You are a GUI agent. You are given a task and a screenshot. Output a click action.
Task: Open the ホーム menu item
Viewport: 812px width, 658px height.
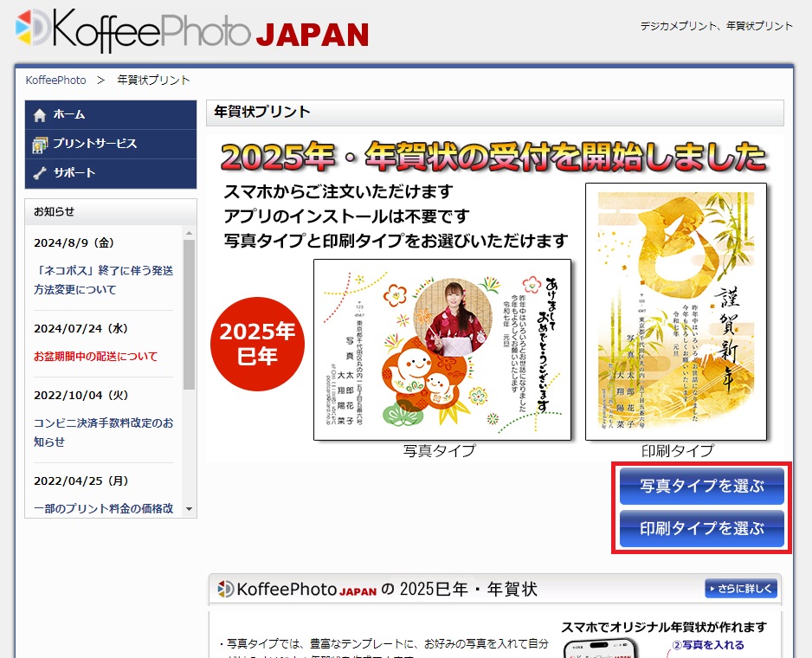(x=111, y=114)
